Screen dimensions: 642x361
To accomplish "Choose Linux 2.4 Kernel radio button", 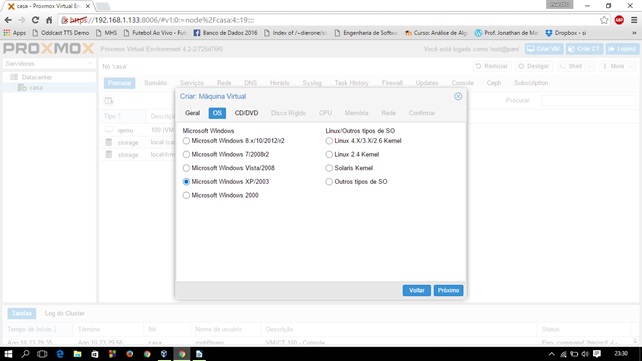I will (x=329, y=154).
